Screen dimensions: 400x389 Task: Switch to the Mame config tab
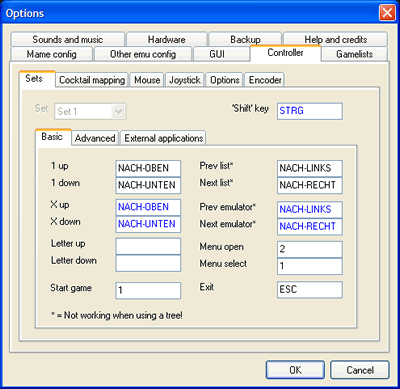coord(52,54)
